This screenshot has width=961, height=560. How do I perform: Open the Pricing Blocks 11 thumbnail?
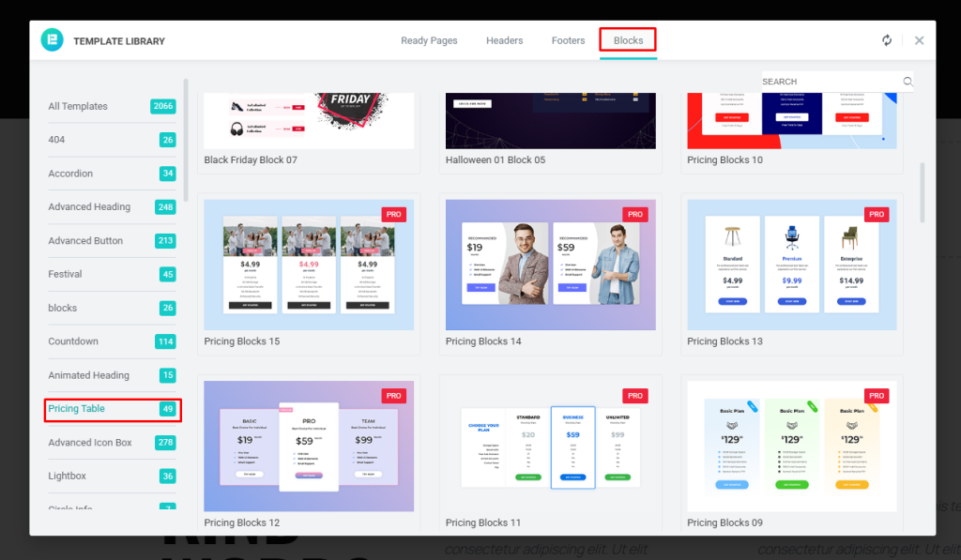[x=550, y=446]
